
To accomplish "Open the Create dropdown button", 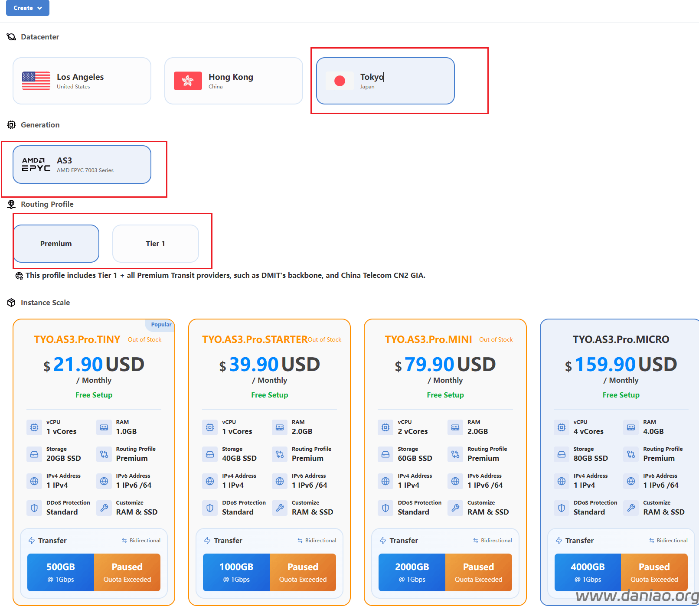I will 27,8.
